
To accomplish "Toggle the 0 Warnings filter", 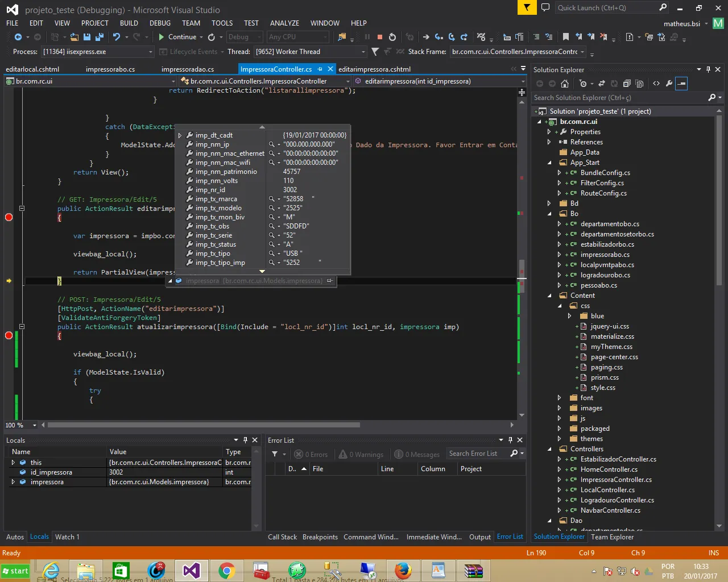I will (x=361, y=454).
